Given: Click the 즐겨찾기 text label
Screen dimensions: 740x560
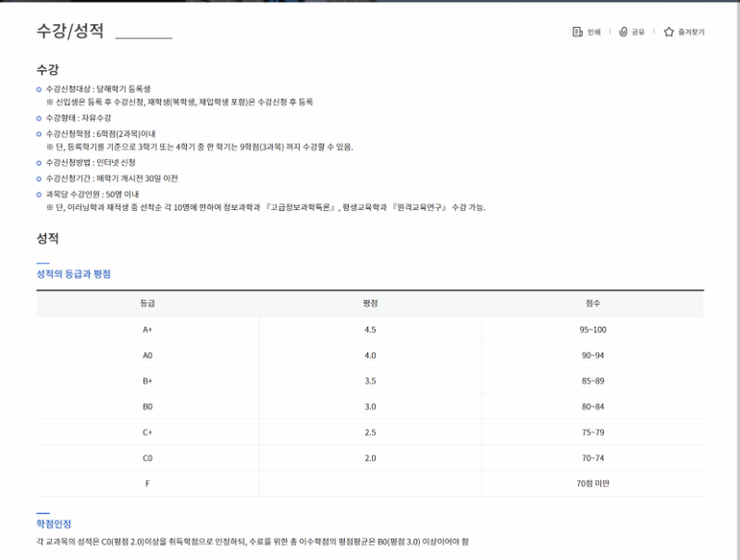Looking at the screenshot, I should click(691, 32).
